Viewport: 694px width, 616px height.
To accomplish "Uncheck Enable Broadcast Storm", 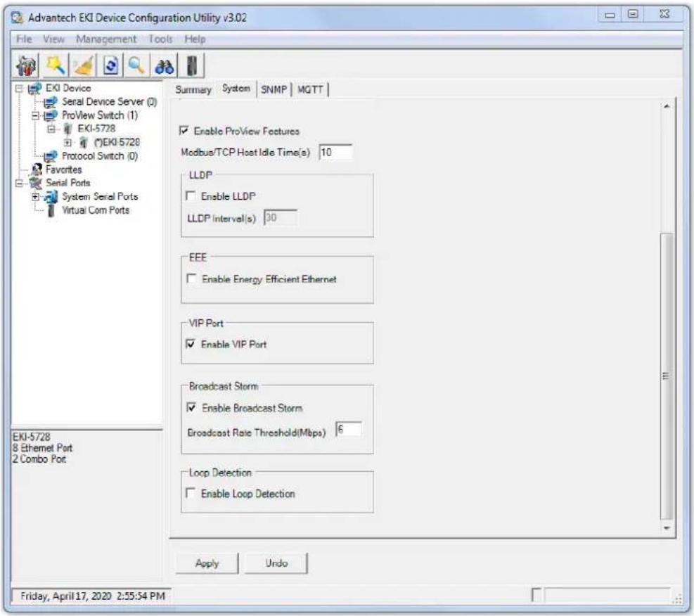I will [191, 408].
